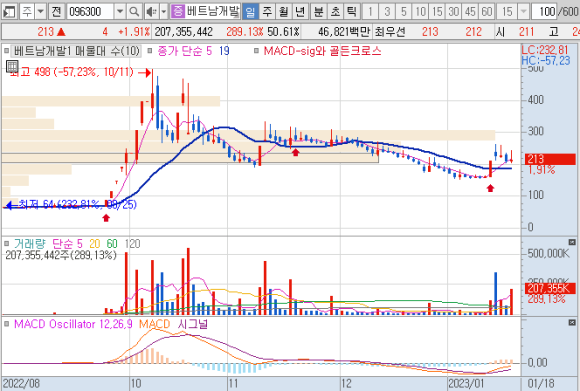Select interval button 10
This screenshot has width=580, height=391.
click(420, 12)
